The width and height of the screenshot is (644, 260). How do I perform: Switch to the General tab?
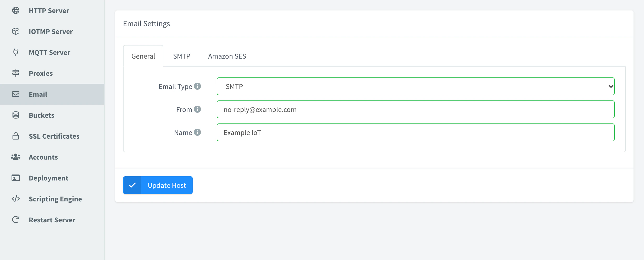(143, 56)
